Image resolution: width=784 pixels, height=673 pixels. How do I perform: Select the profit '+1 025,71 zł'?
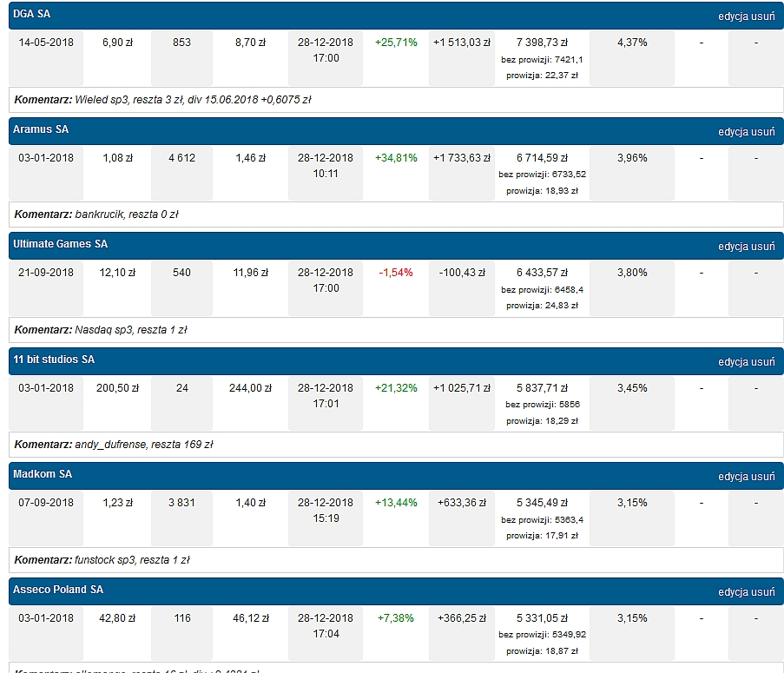tap(462, 388)
